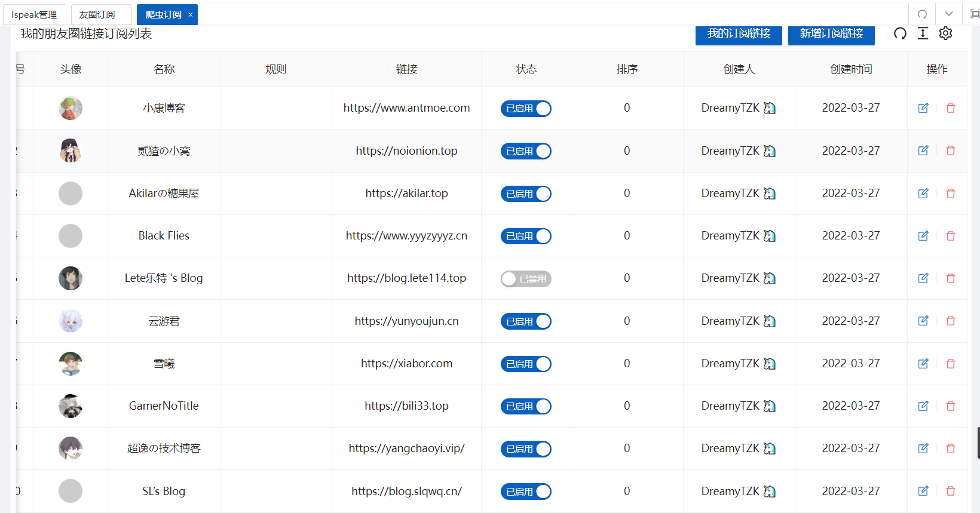
Task: Click the 创建时间 column header
Action: coord(851,69)
